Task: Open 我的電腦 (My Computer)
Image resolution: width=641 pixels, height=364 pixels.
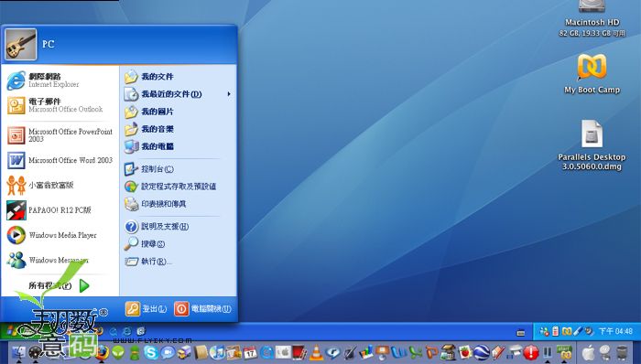Action: (148, 146)
